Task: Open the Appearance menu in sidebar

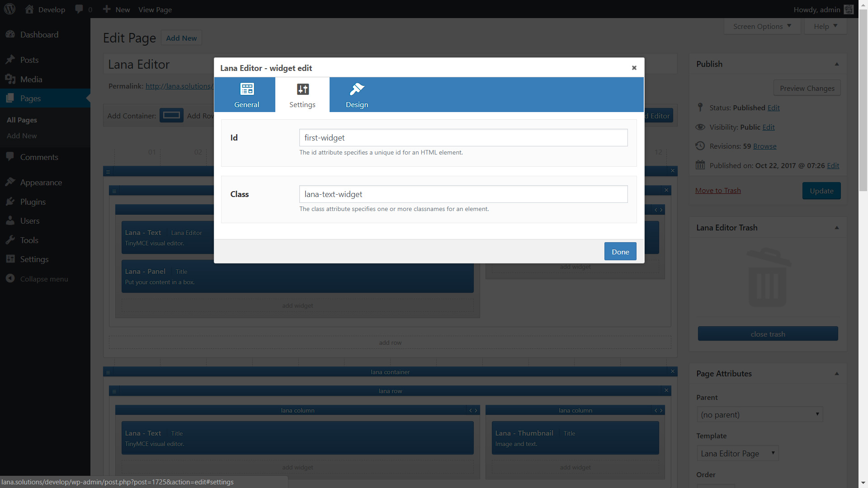Action: [x=41, y=183]
